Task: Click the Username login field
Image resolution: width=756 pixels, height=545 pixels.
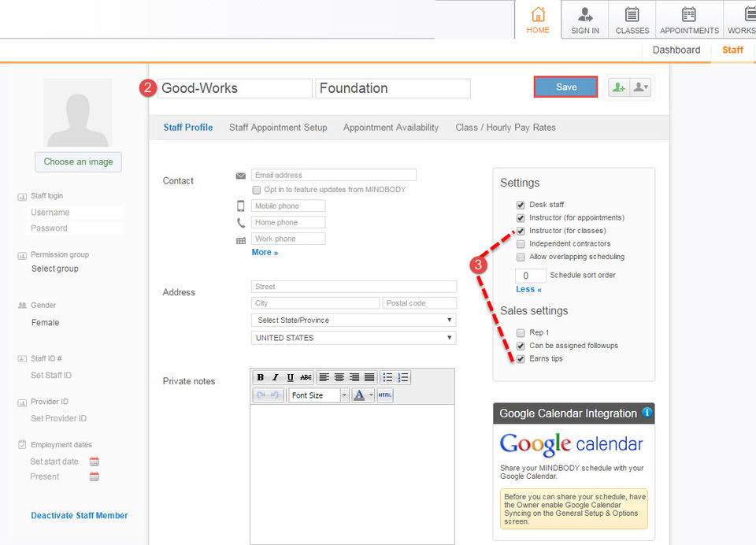Action: pos(76,212)
